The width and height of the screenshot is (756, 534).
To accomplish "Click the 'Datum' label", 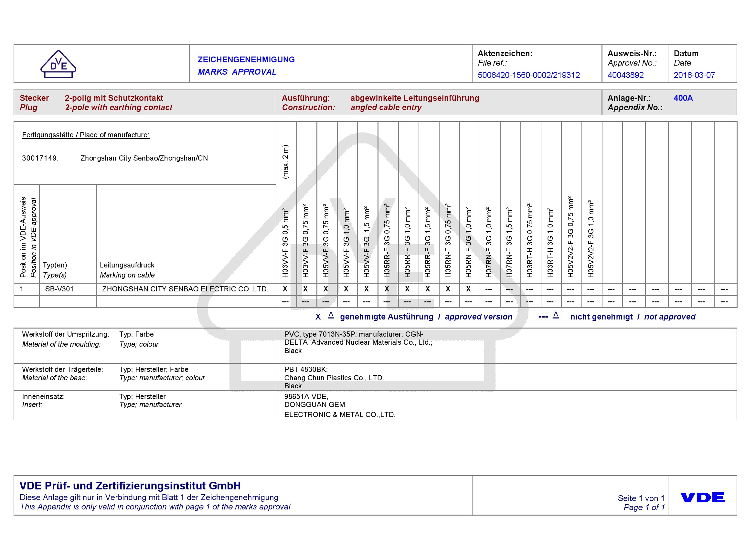I will point(686,54).
